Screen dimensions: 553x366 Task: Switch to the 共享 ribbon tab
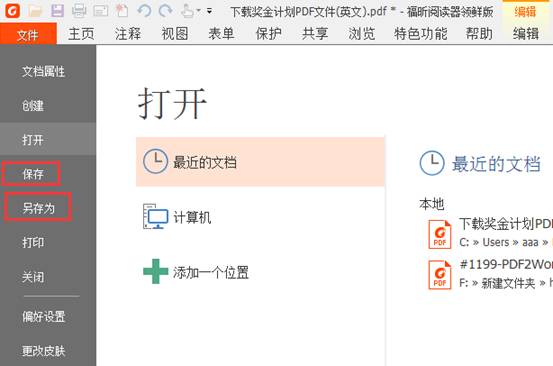(x=315, y=34)
